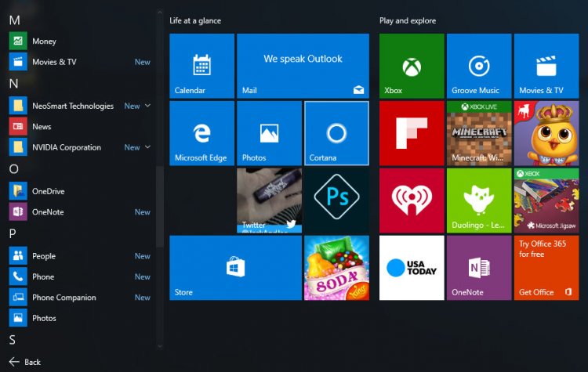The width and height of the screenshot is (588, 372).
Task: Click the Get Office tile
Action: 546,268
